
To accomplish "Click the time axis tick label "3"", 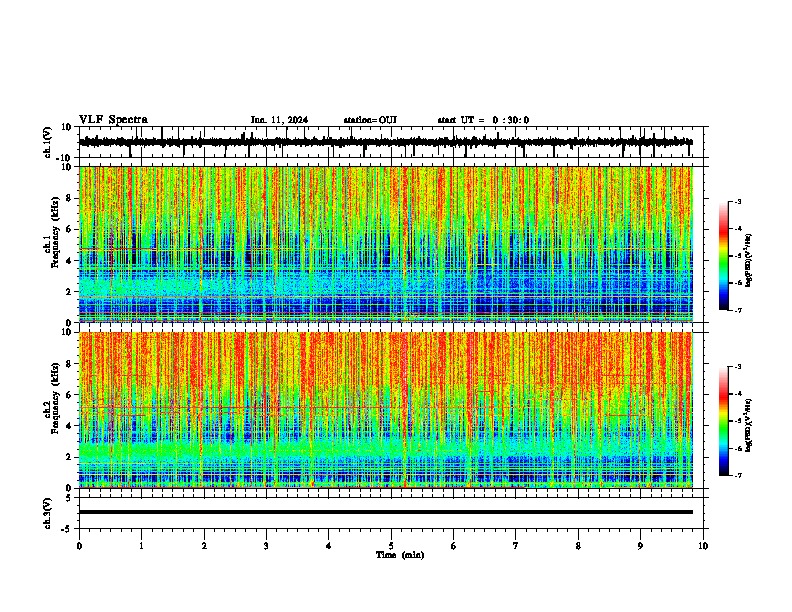I will coord(266,546).
